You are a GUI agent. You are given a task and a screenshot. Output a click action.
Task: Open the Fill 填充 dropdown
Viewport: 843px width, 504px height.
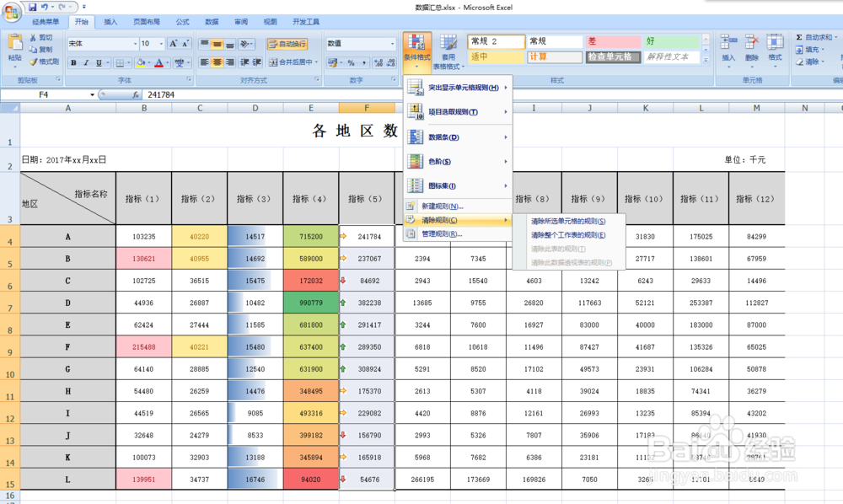click(x=809, y=50)
